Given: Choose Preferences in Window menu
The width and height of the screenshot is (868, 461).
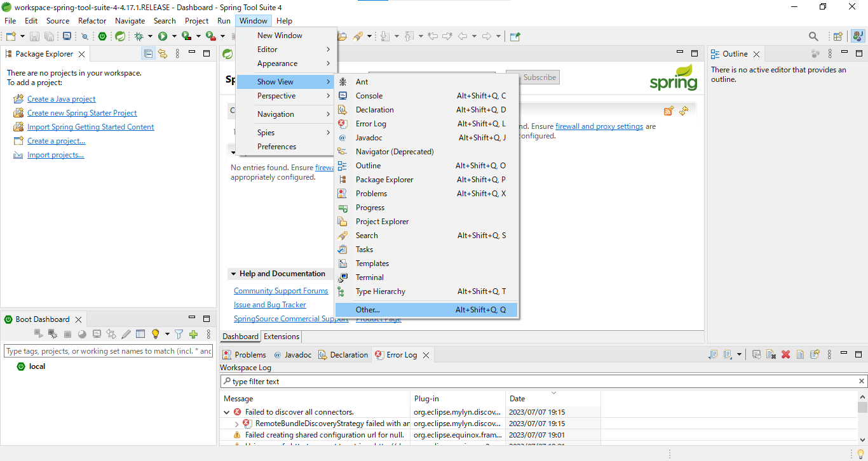Looking at the screenshot, I should click(285, 147).
